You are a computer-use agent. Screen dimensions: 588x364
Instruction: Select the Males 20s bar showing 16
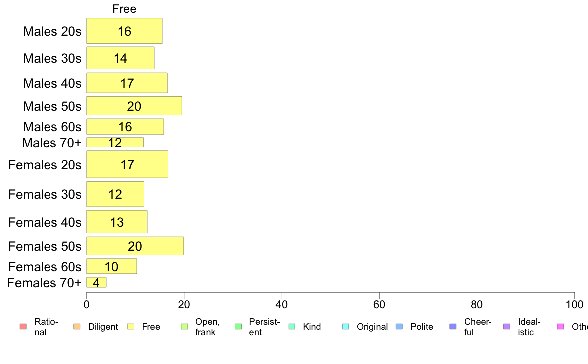pyautogui.click(x=124, y=31)
